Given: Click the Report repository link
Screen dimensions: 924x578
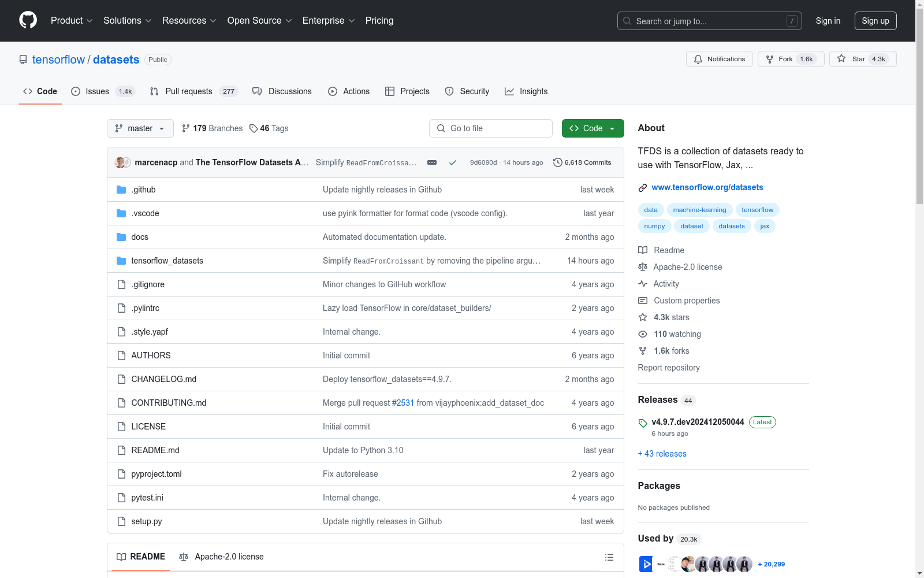Looking at the screenshot, I should point(669,368).
